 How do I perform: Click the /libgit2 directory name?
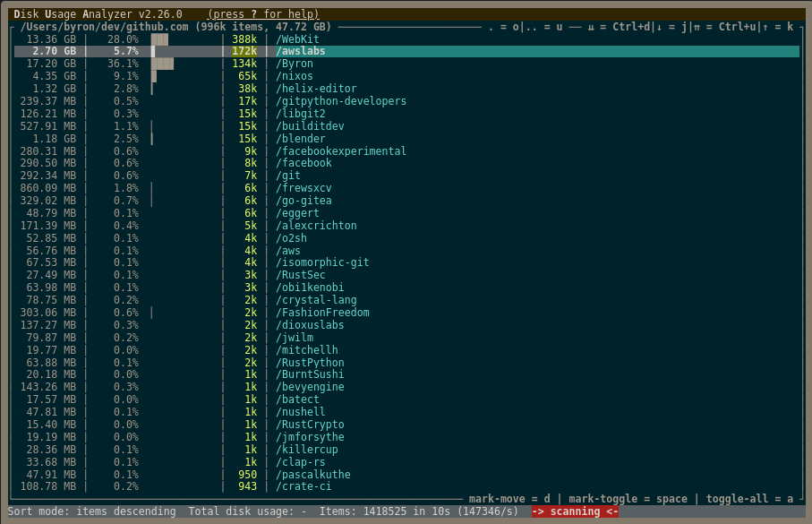301,114
